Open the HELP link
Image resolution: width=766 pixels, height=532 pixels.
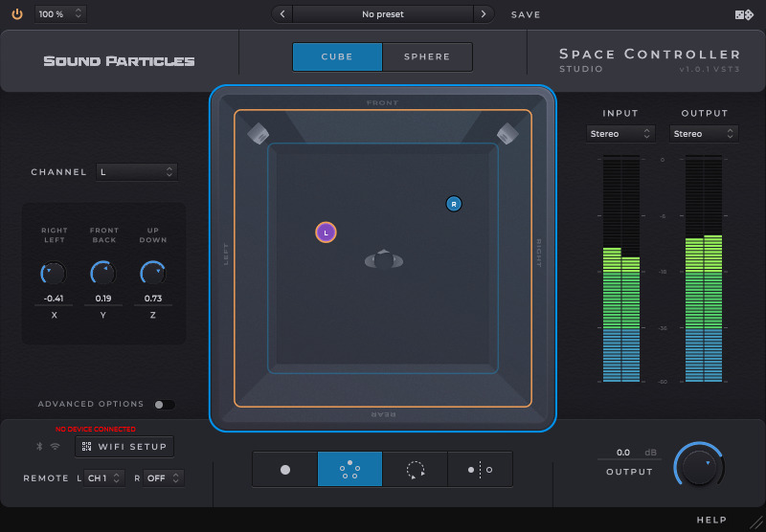click(711, 520)
